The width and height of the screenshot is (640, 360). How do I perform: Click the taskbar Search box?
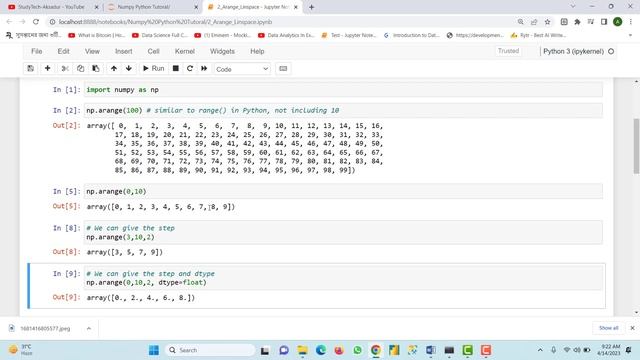coord(210,350)
